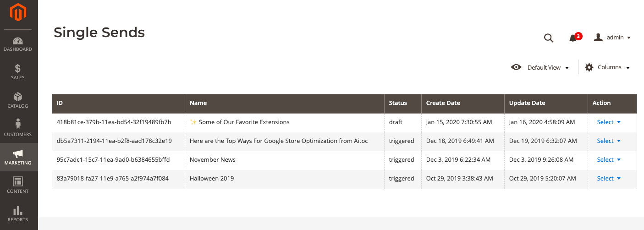Open the Sales dollar icon
Screen dimensions: 644x230
(x=18, y=69)
